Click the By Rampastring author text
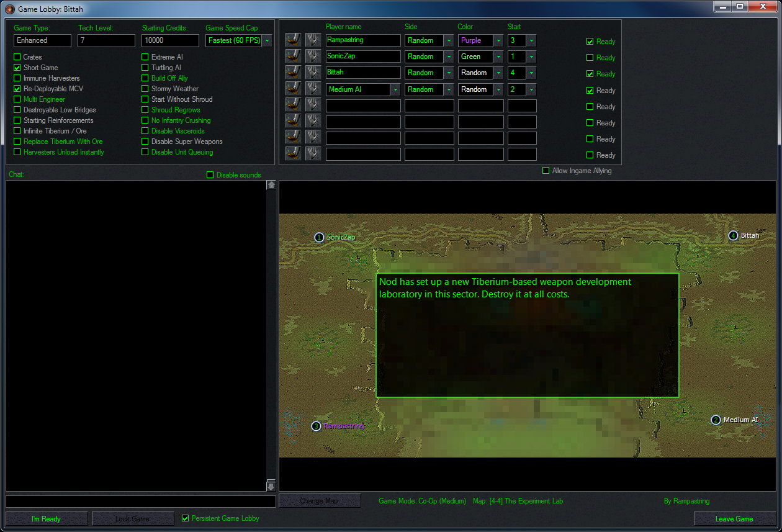Screen dimensions: 782x532 click(x=686, y=501)
